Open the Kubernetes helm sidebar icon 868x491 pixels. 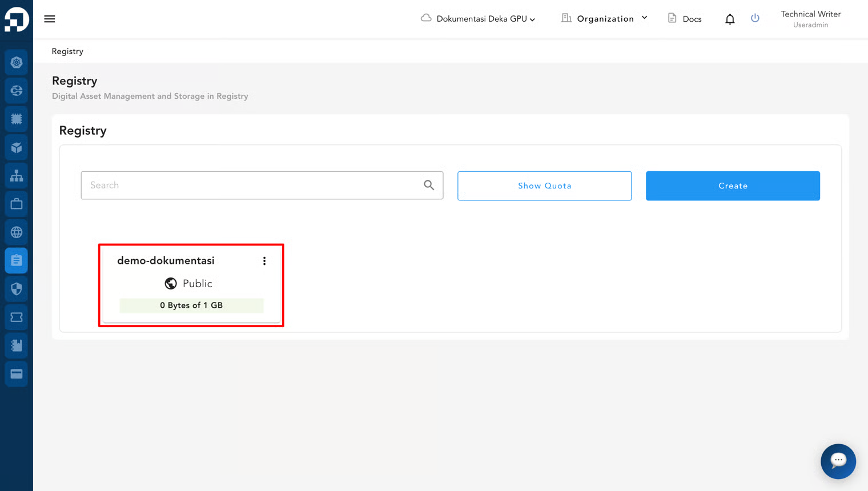pos(17,62)
